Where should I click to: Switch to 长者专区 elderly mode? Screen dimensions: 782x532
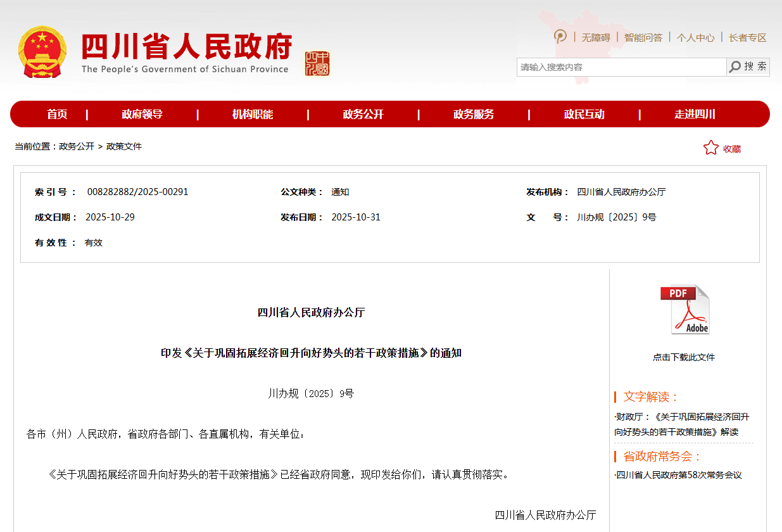pos(747,38)
